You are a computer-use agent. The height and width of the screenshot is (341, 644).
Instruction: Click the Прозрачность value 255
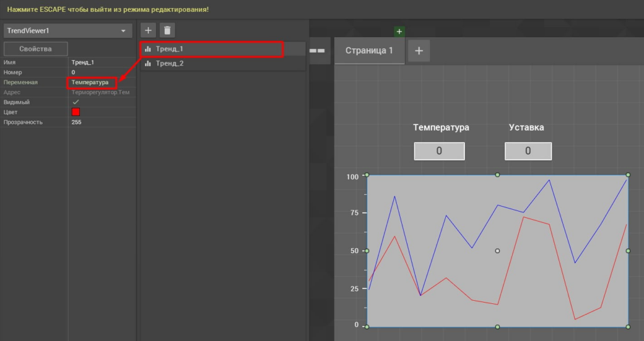click(x=77, y=122)
